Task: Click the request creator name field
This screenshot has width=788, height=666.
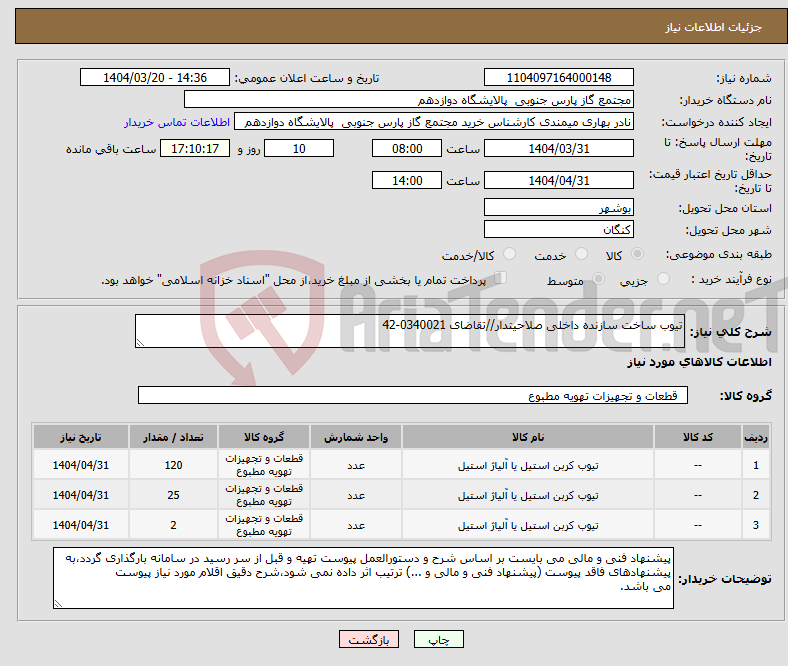Action: tap(434, 122)
